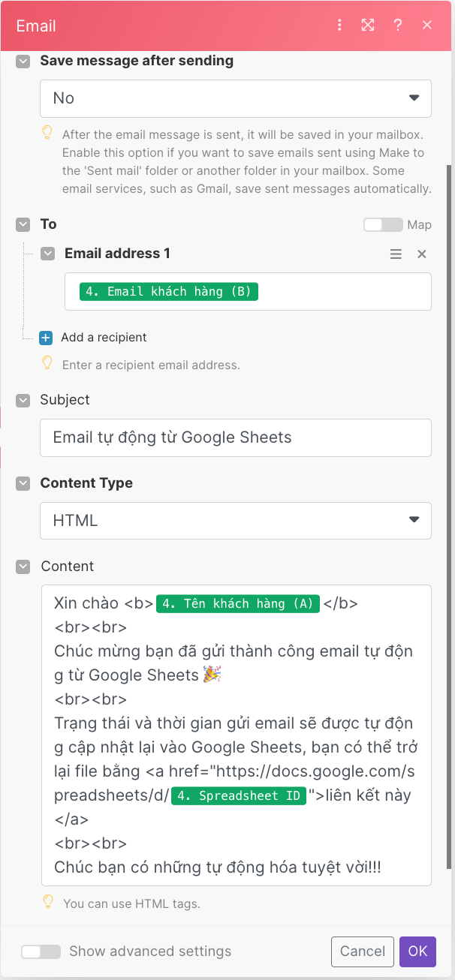Click the lightbulb hint below Save message dropdown
This screenshot has width=455, height=980.
47,134
